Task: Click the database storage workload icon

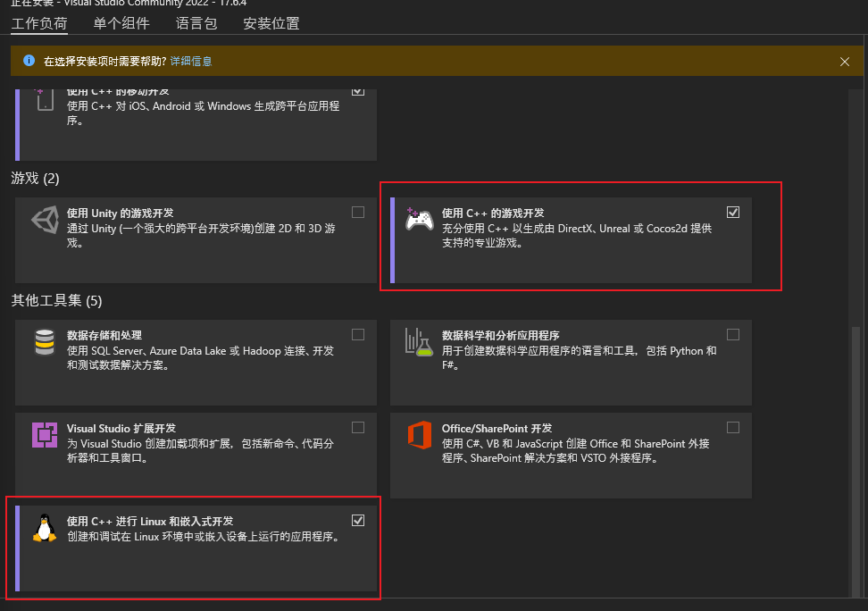Action: click(x=45, y=342)
